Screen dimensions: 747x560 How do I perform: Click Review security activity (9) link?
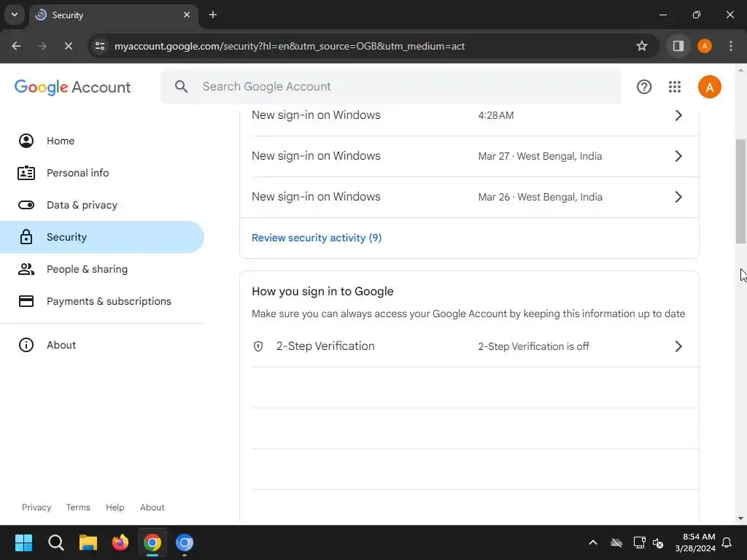[x=317, y=238]
